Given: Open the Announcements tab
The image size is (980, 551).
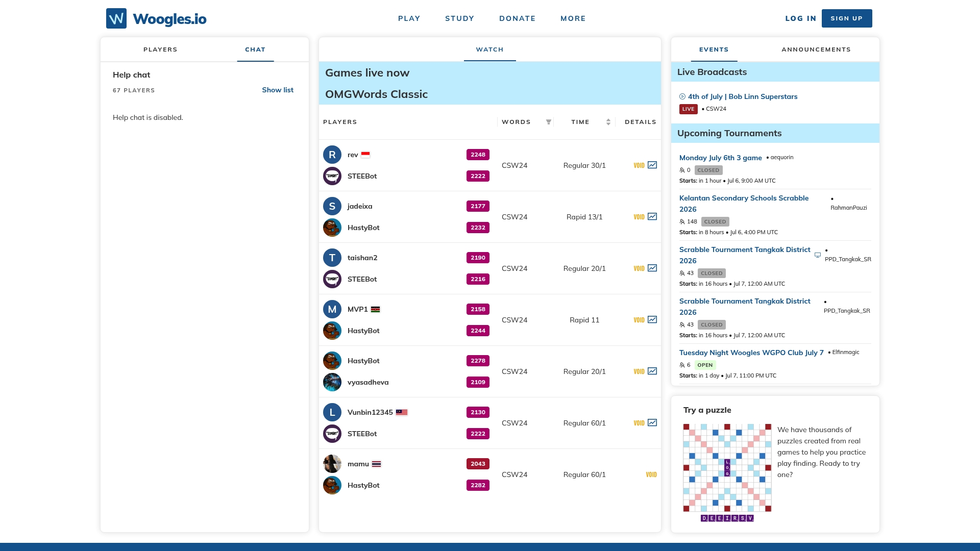Looking at the screenshot, I should click(x=816, y=49).
